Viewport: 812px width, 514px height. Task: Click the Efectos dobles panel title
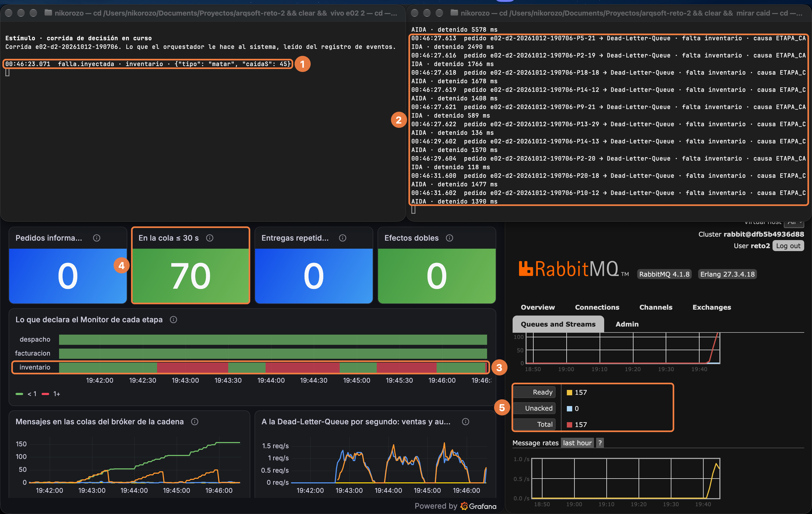(x=411, y=238)
